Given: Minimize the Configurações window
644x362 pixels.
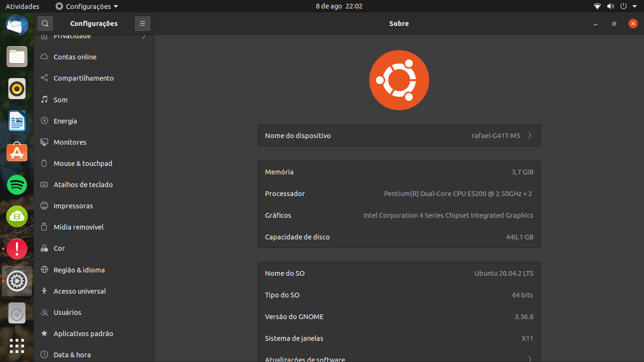Looking at the screenshot, I should 596,24.
